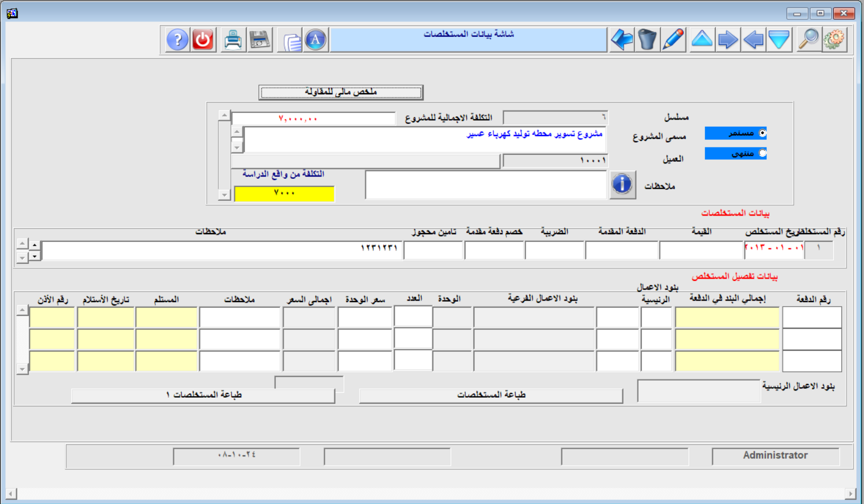Click the blue down triangle navigation icon
The image size is (864, 504).
pos(779,40)
